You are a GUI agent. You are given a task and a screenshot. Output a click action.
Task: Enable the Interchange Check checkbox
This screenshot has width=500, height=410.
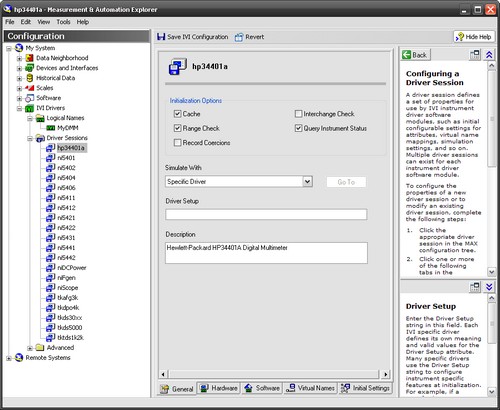pyautogui.click(x=298, y=114)
